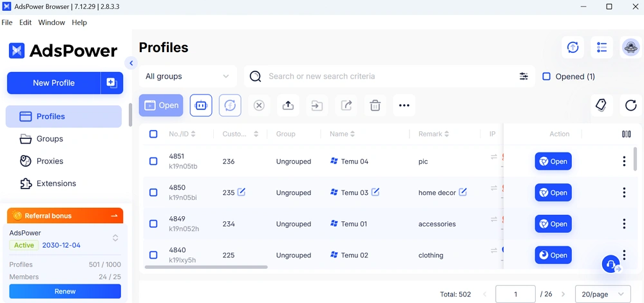644x303 pixels.
Task: Click the customer support headset icon
Action: point(611,264)
